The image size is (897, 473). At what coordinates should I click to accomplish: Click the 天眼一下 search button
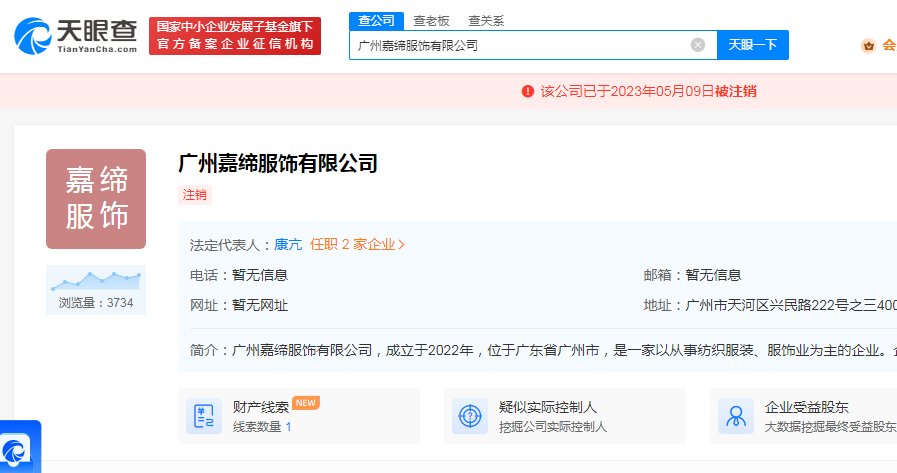coord(753,45)
